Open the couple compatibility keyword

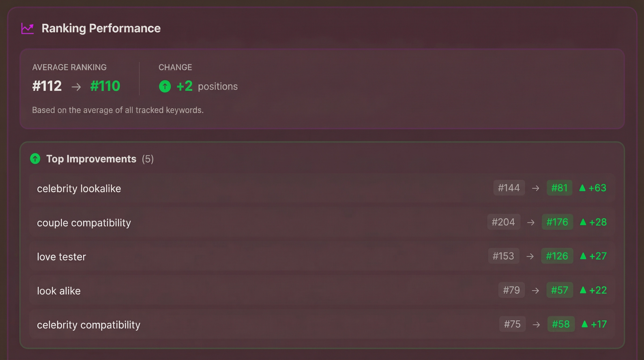pyautogui.click(x=84, y=223)
